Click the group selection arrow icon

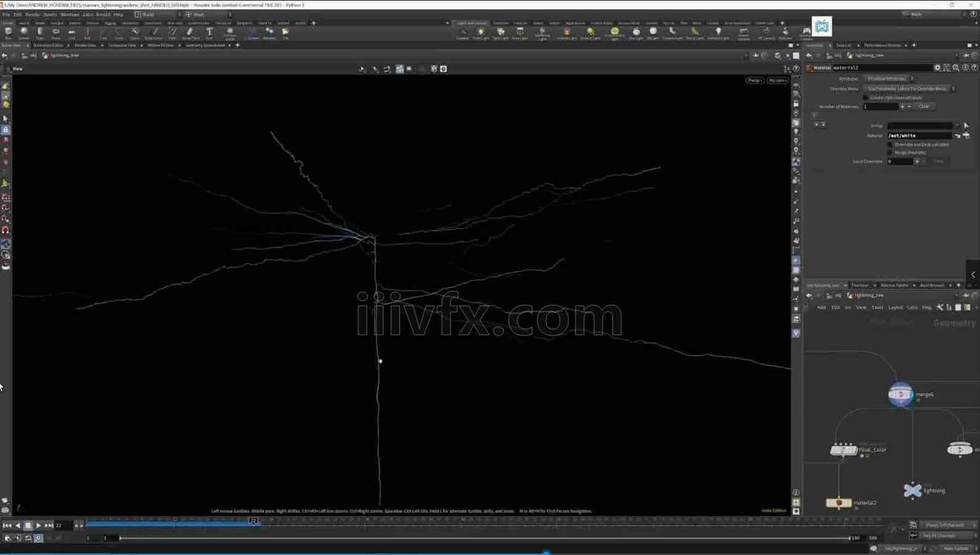click(x=966, y=126)
